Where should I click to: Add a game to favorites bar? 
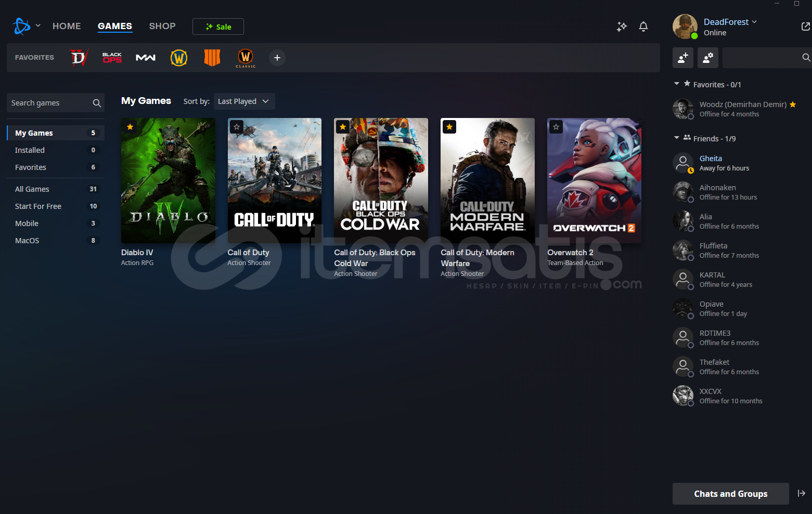[x=277, y=58]
